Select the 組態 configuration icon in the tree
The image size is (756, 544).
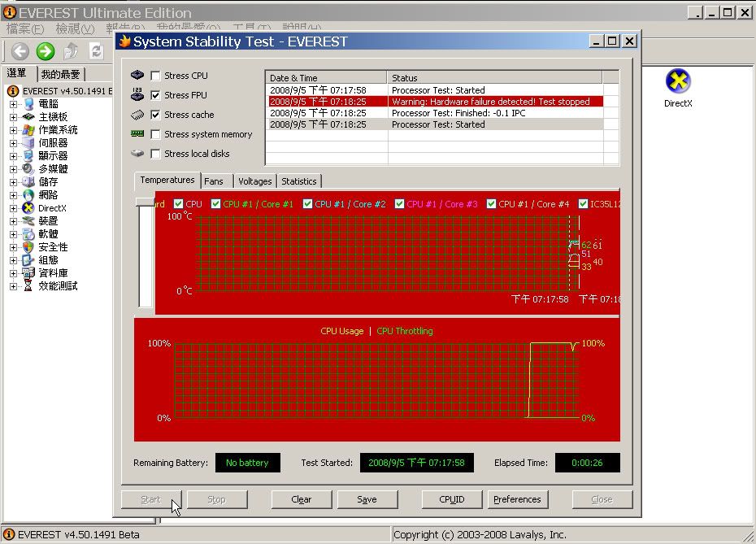[28, 260]
